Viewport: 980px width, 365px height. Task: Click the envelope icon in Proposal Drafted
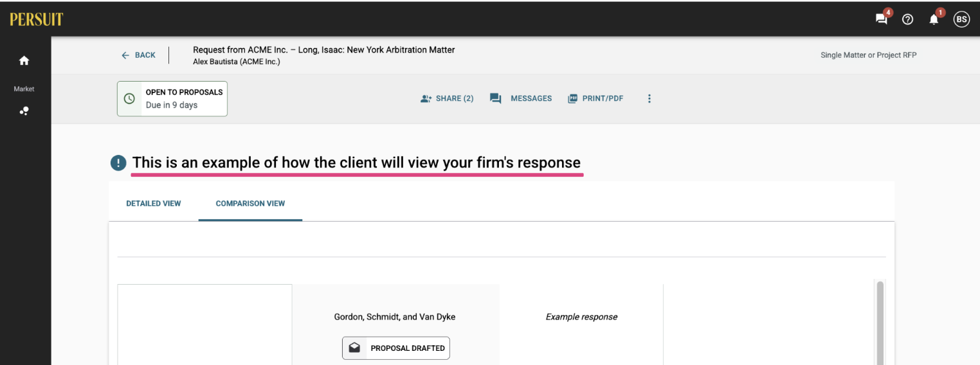(354, 348)
